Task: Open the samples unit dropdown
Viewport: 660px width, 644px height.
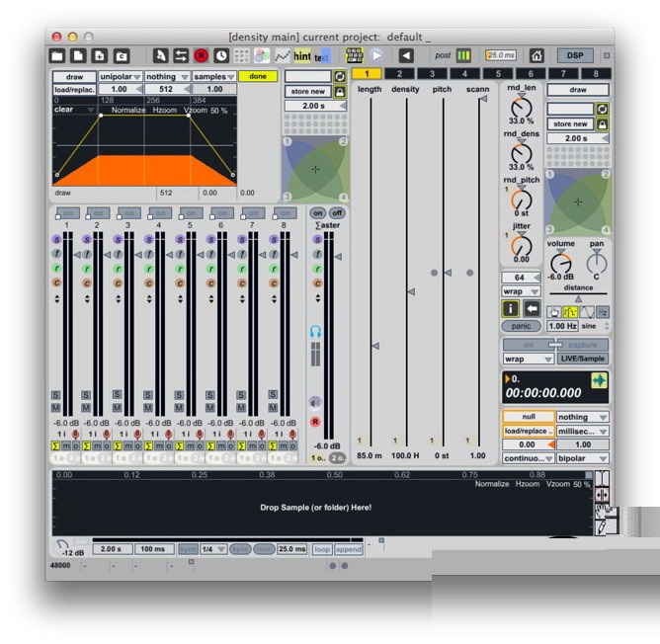Action: (214, 77)
